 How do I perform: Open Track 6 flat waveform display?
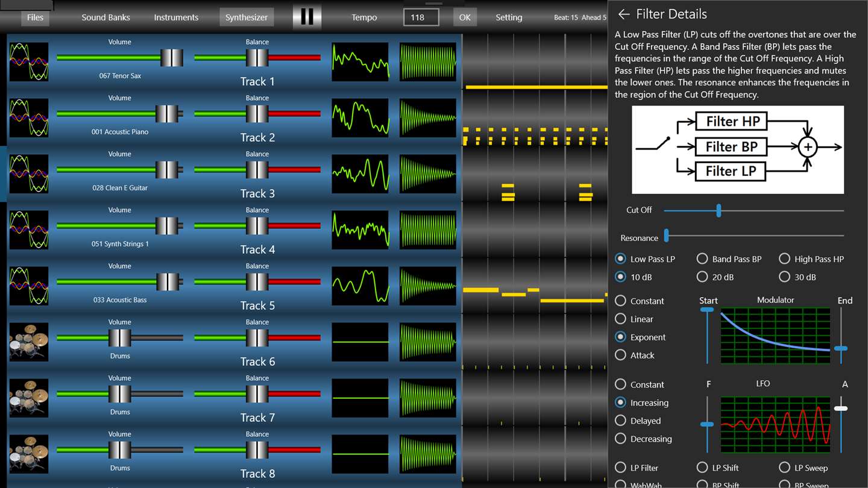click(360, 342)
